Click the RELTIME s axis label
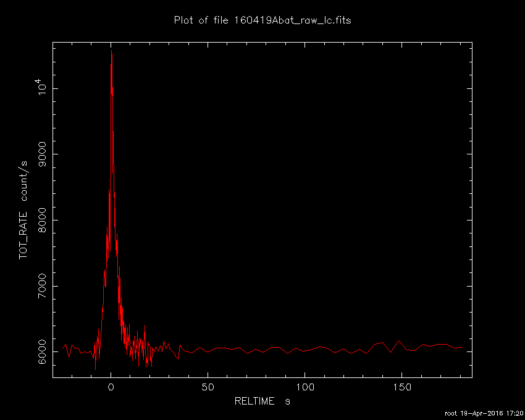 pos(262,401)
